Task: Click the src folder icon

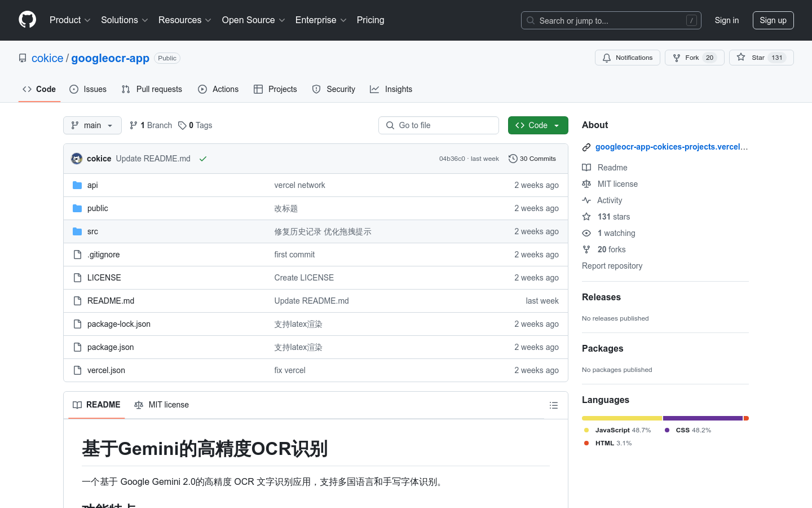Action: pyautogui.click(x=77, y=231)
